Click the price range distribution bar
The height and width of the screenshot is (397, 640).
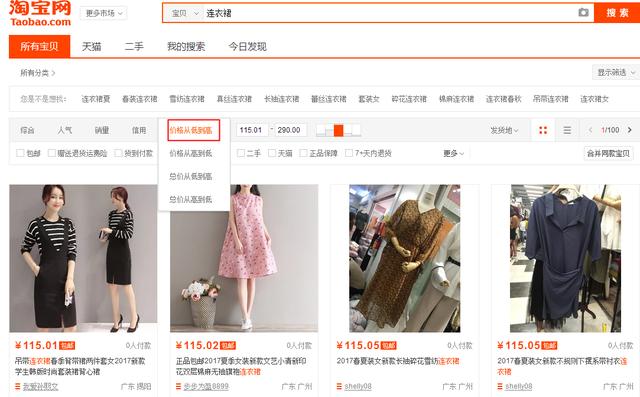point(338,130)
